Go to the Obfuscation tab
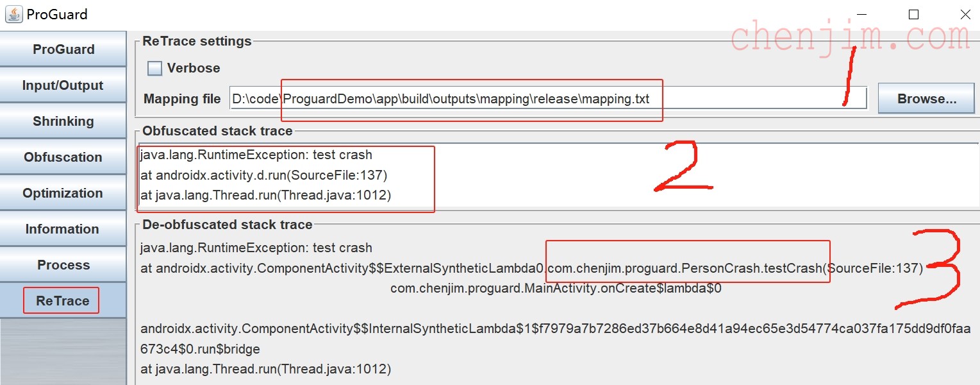Image resolution: width=980 pixels, height=385 pixels. coord(63,157)
